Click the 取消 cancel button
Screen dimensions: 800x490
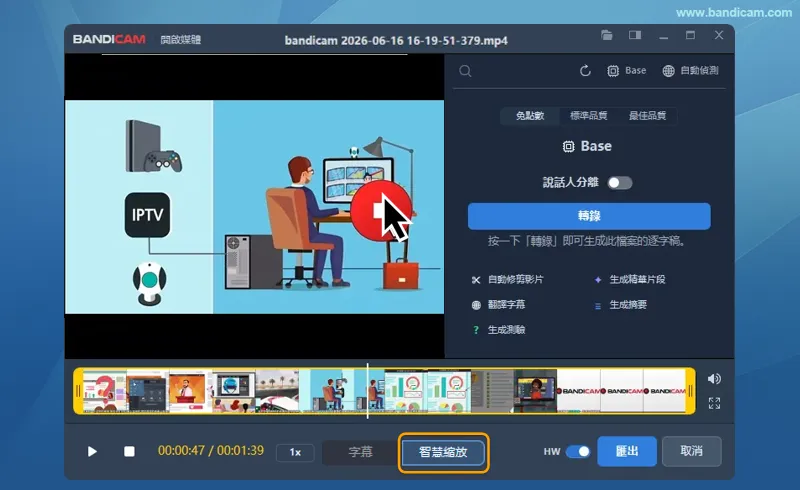pos(691,451)
